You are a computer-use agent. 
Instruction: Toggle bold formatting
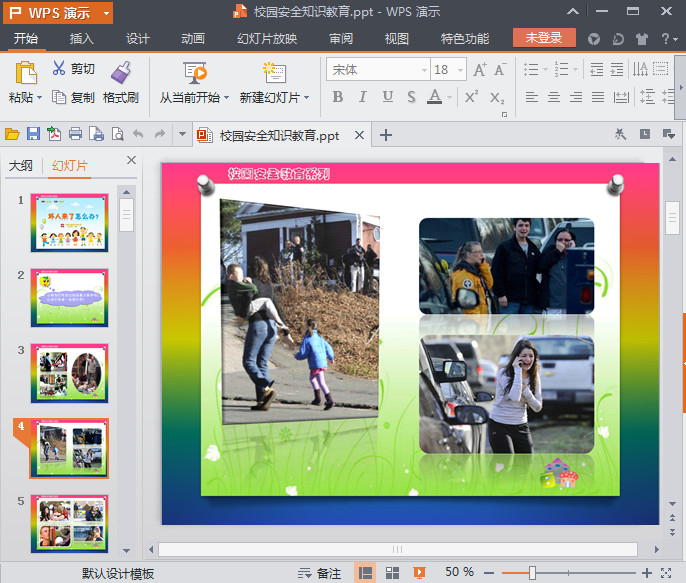point(337,97)
